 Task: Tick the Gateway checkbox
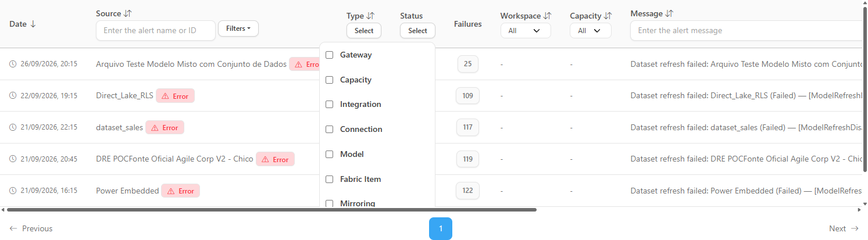(329, 55)
